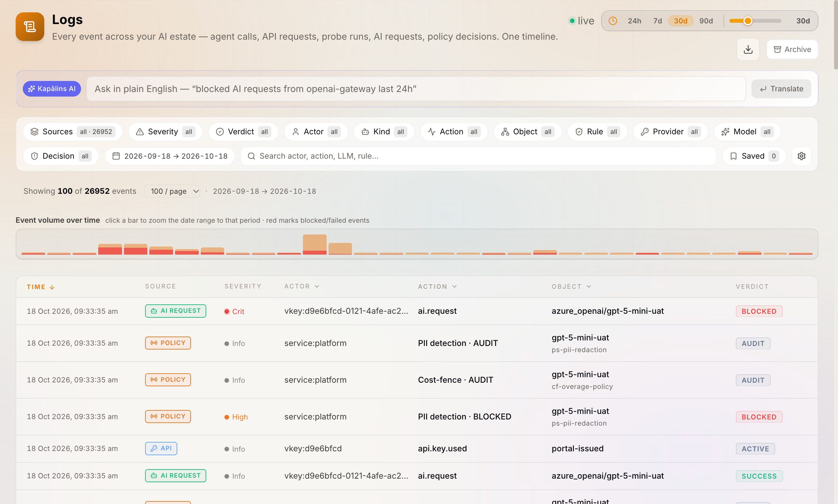Open the 100 / page size dropdown
Viewport: 838px width, 504px height.
tap(172, 191)
